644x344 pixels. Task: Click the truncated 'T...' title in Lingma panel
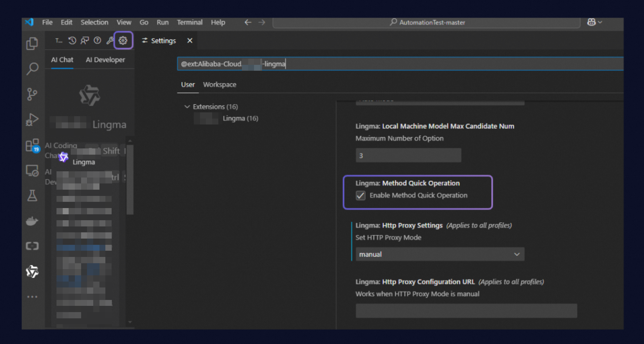coord(59,41)
